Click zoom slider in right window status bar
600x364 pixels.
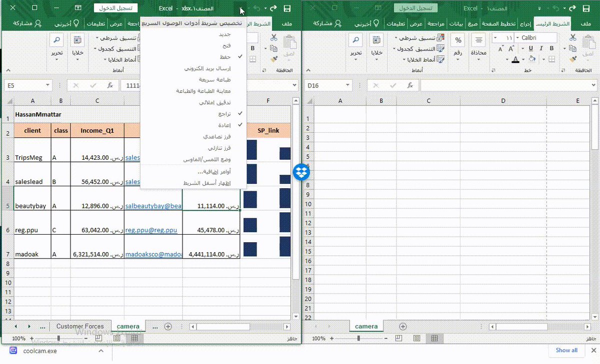pos(358,338)
